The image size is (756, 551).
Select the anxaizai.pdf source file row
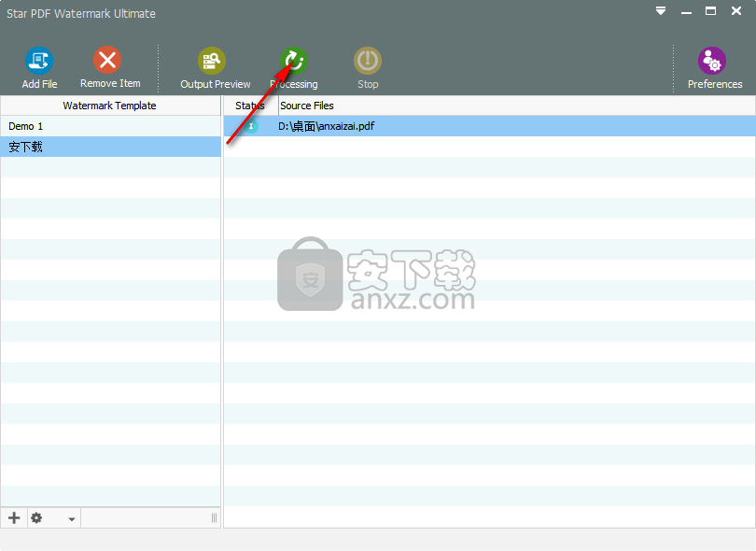click(489, 126)
